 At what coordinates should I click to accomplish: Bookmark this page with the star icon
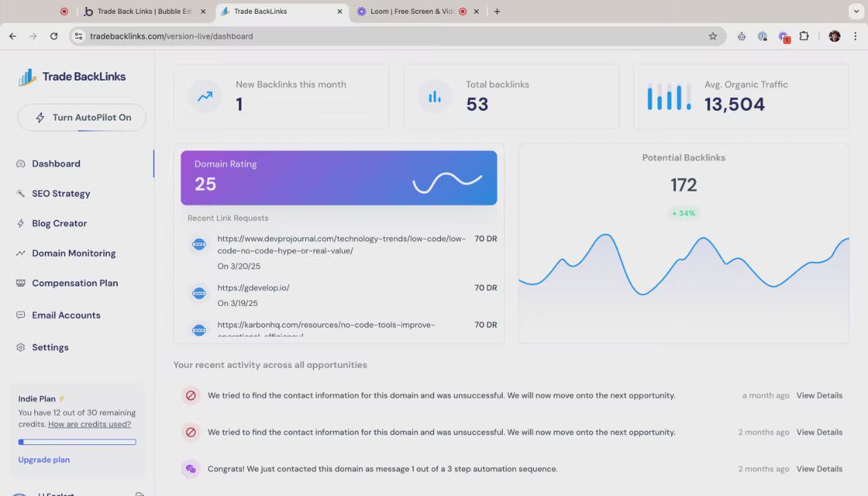(x=713, y=36)
